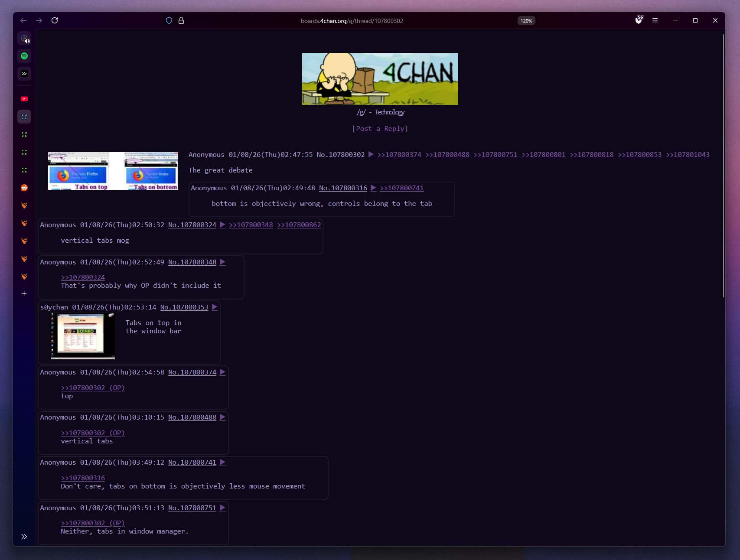Follow backlink >>107800818 in OP header
This screenshot has width=740, height=560.
tap(592, 155)
